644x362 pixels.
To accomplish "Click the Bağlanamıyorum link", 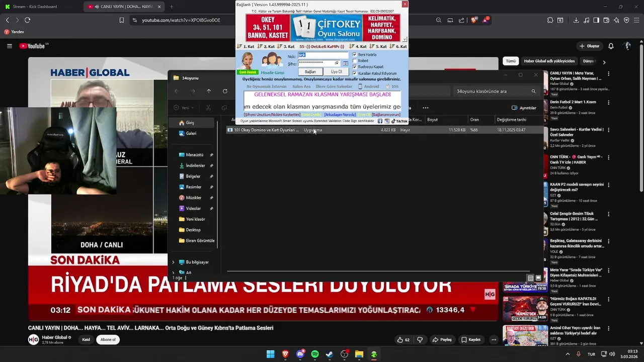I will pos(386,115).
